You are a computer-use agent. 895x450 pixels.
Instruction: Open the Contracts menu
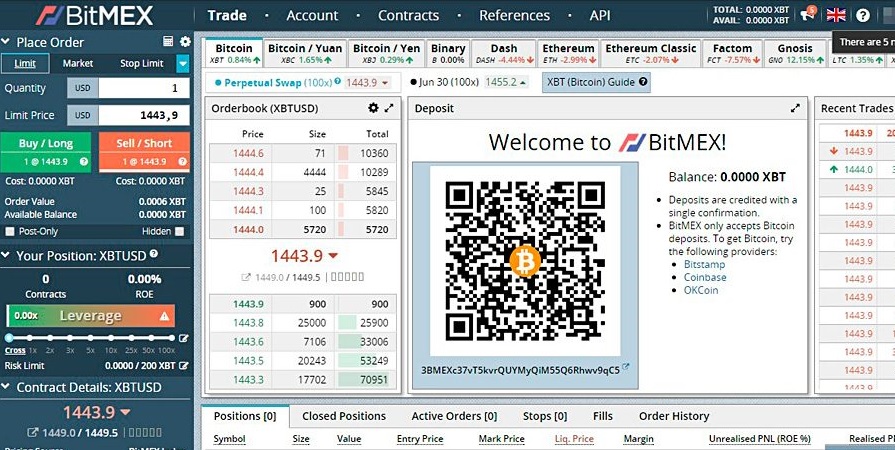409,15
